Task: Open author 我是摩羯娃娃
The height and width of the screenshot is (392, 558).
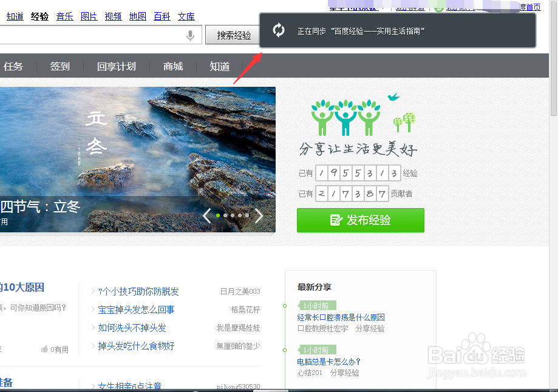Action: [239, 328]
